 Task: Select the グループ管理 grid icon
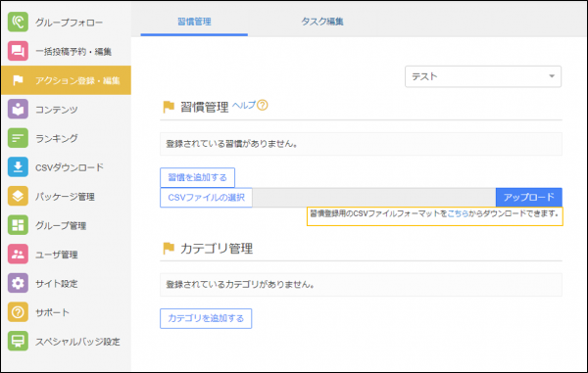(x=18, y=225)
